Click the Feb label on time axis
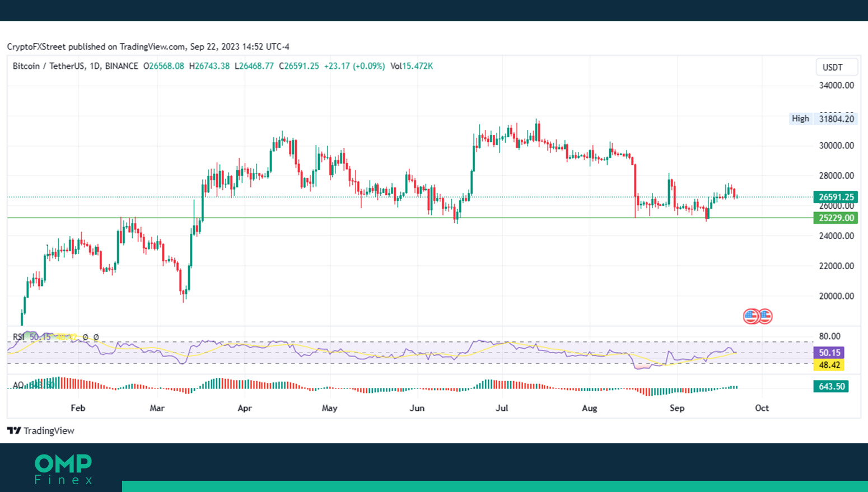This screenshot has height=492, width=868. coord(78,408)
